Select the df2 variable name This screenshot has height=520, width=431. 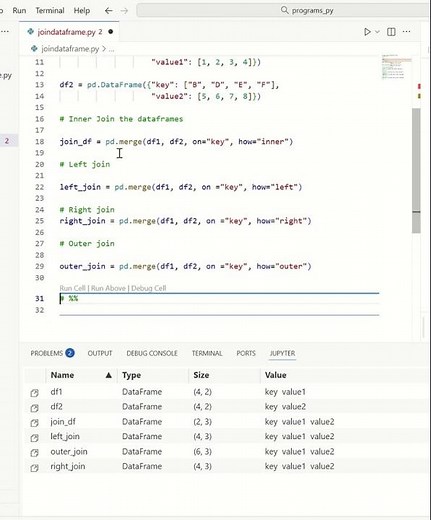tap(56, 407)
